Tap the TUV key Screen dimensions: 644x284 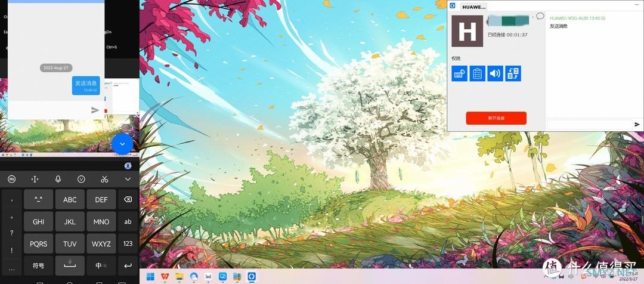[70, 243]
